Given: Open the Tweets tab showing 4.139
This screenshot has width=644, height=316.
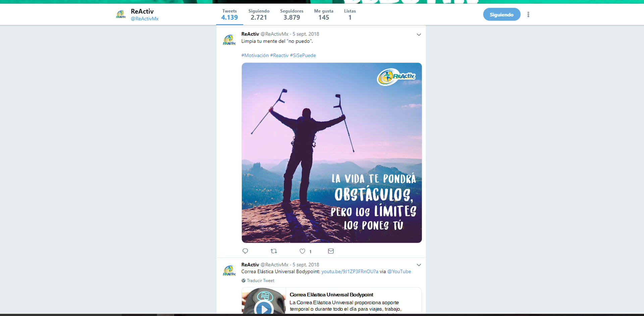Looking at the screenshot, I should coord(229,14).
